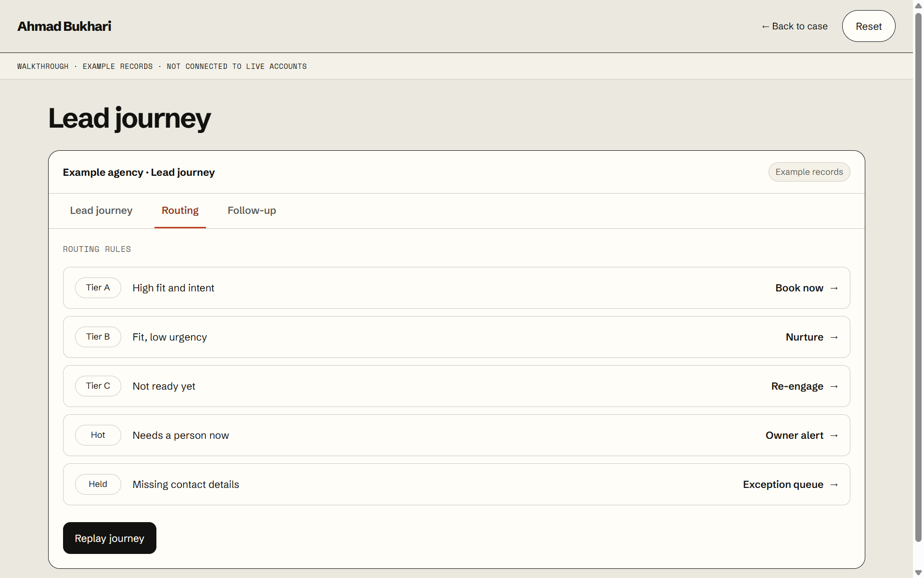Click the Walkthrough notice banner text

click(162, 66)
